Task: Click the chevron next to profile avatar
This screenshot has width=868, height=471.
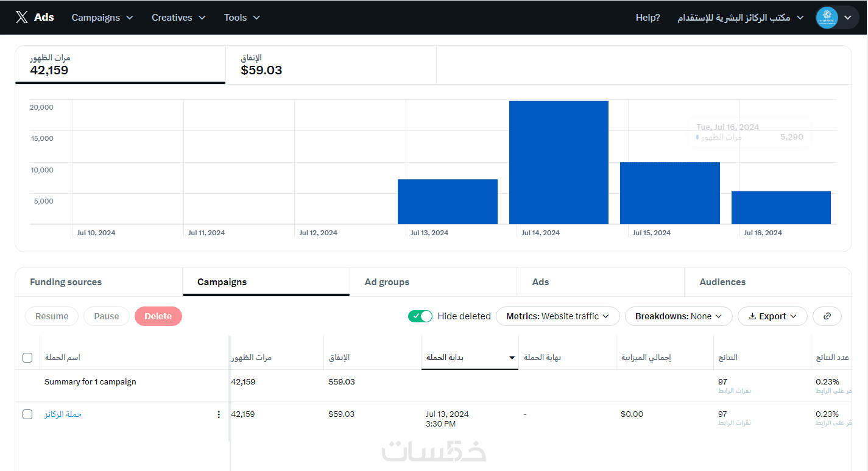Action: 847,18
